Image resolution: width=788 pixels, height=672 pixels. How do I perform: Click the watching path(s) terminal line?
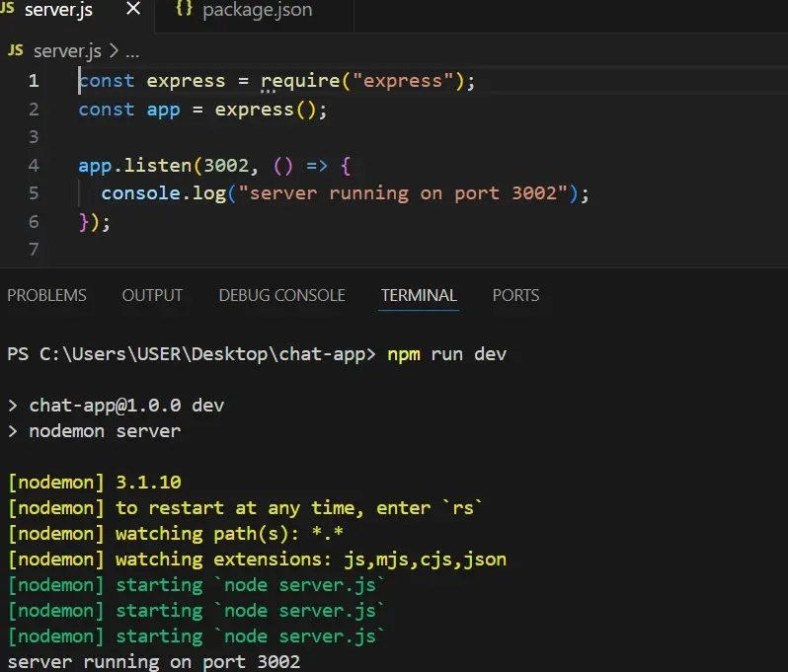176,534
